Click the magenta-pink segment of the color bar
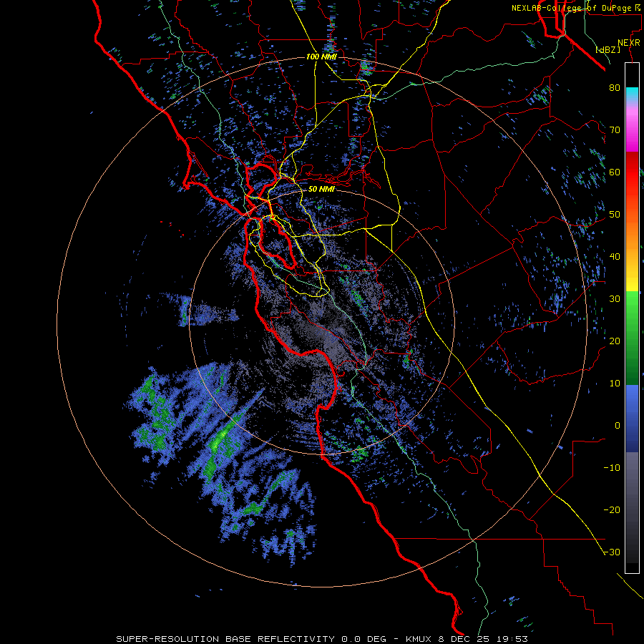Screen dimensions: 644x644 point(632,129)
